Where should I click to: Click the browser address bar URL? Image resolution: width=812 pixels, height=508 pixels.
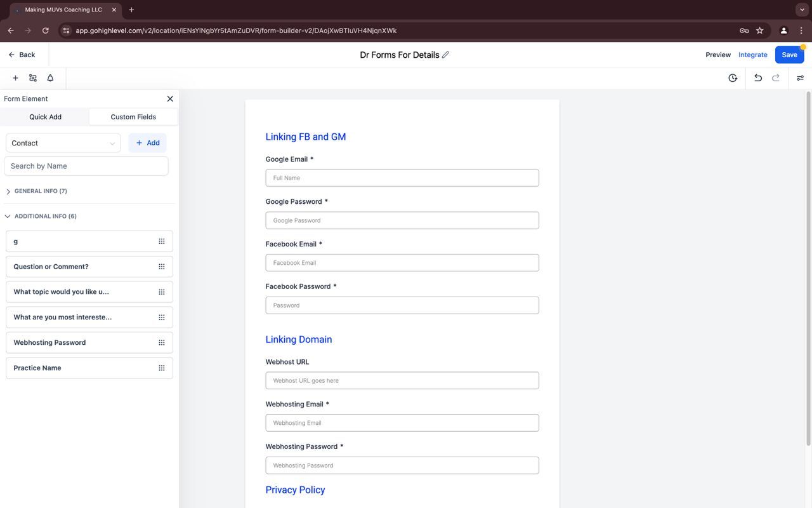pyautogui.click(x=236, y=30)
